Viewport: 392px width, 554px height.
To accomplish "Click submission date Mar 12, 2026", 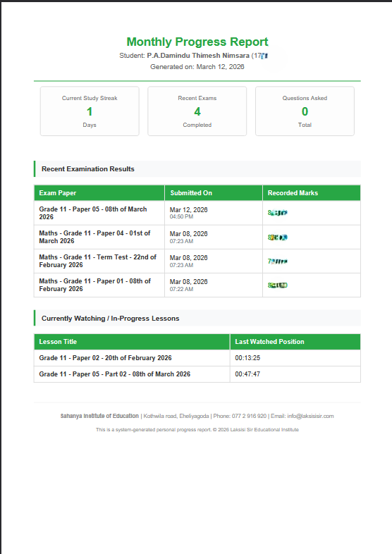I will coord(188,210).
